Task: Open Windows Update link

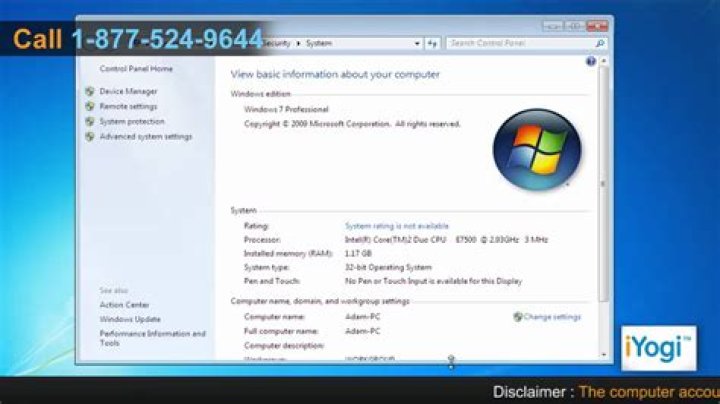Action: click(130, 319)
